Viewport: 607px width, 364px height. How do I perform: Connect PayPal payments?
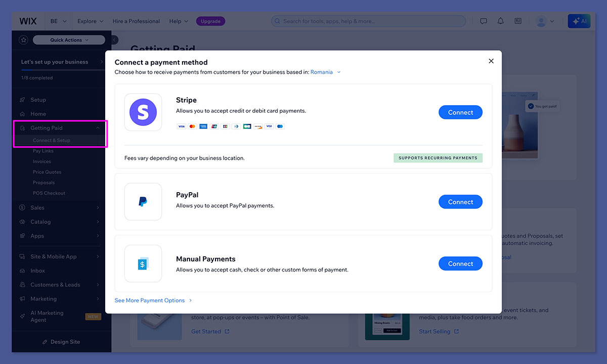(460, 202)
